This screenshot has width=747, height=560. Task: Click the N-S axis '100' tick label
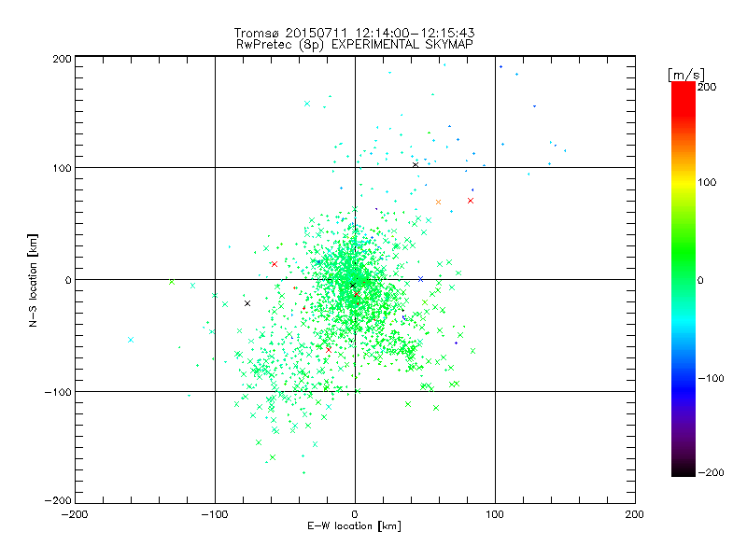[x=62, y=169]
